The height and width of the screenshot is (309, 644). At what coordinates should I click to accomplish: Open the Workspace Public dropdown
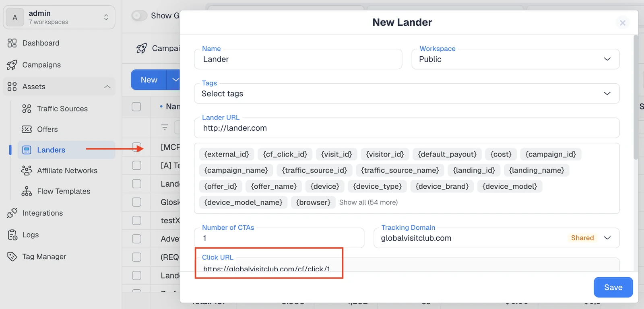515,59
